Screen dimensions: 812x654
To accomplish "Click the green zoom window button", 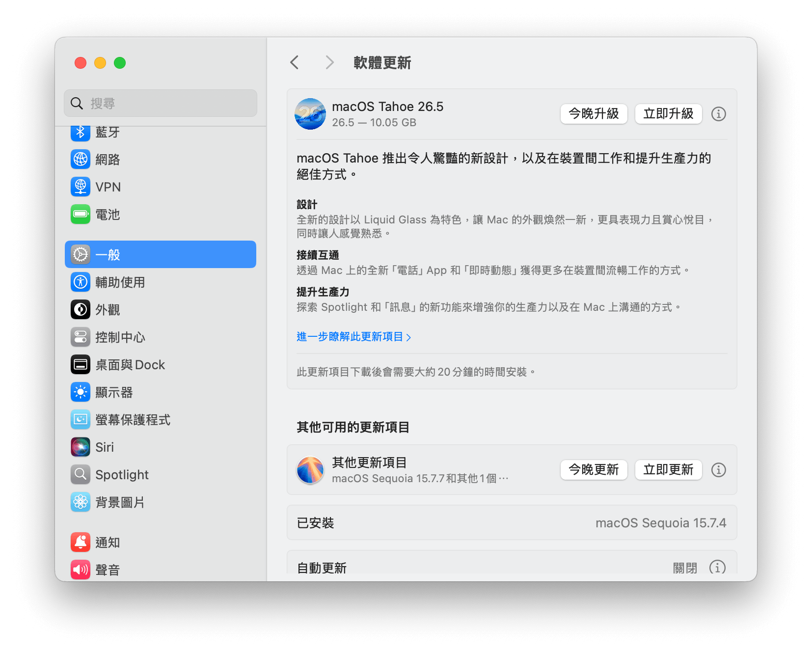I will [120, 63].
